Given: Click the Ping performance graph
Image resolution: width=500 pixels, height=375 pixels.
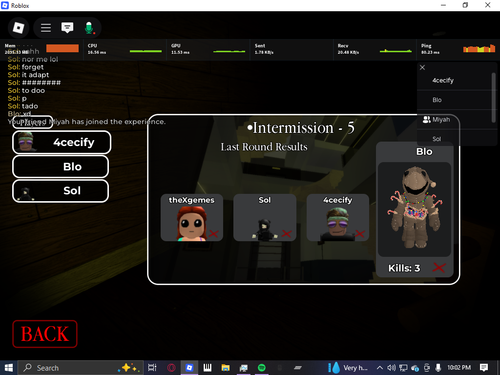Looking at the screenshot, I should 479,49.
